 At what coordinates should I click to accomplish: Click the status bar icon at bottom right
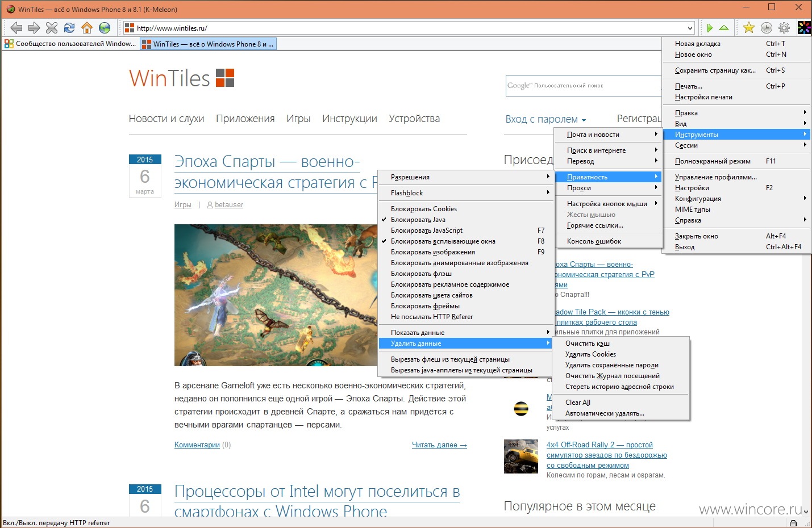click(x=793, y=523)
